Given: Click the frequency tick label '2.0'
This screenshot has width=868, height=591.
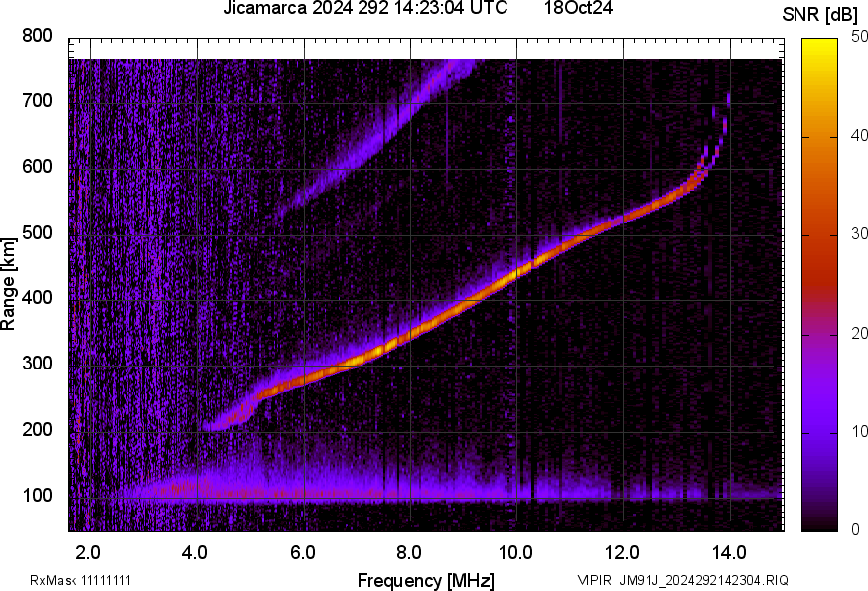Looking at the screenshot, I should pos(89,552).
